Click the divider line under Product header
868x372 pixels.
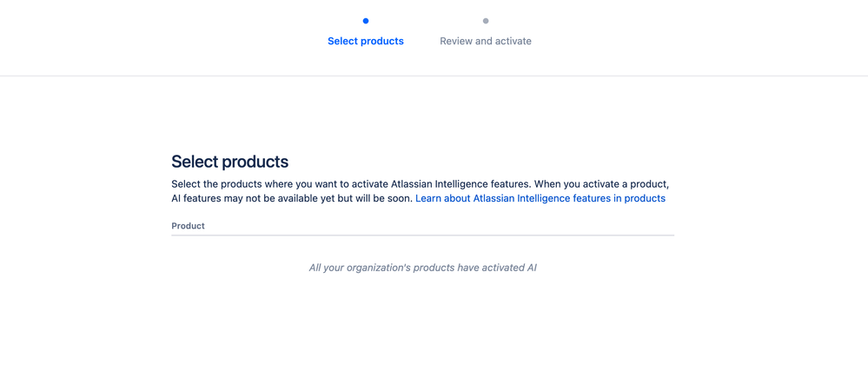pos(423,236)
